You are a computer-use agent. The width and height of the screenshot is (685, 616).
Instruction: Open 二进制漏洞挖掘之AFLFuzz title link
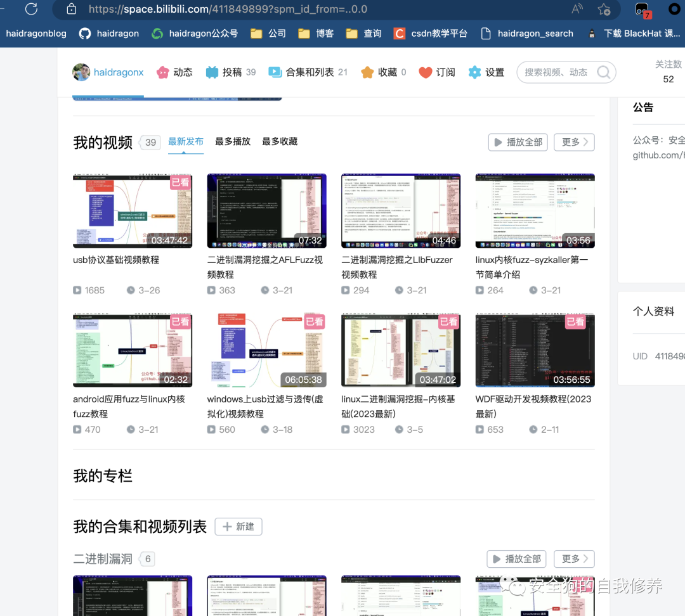pos(264,267)
